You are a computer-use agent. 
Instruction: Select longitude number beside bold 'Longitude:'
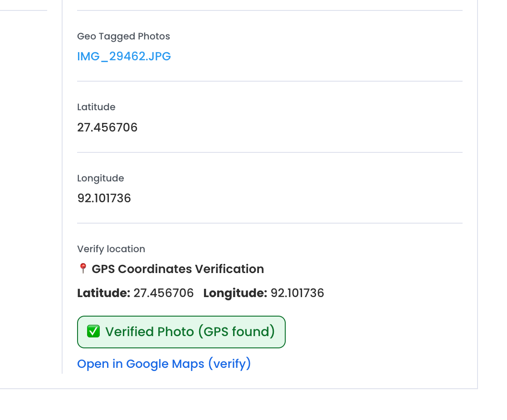pyautogui.click(x=297, y=293)
